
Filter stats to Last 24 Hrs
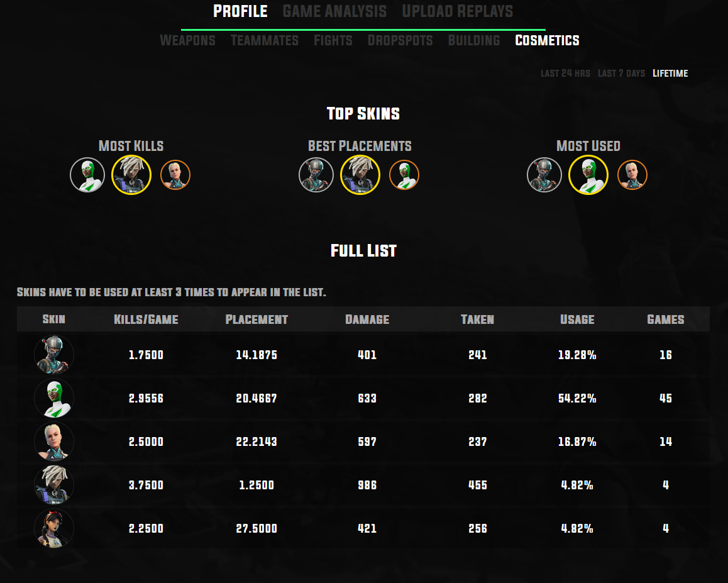tap(565, 74)
